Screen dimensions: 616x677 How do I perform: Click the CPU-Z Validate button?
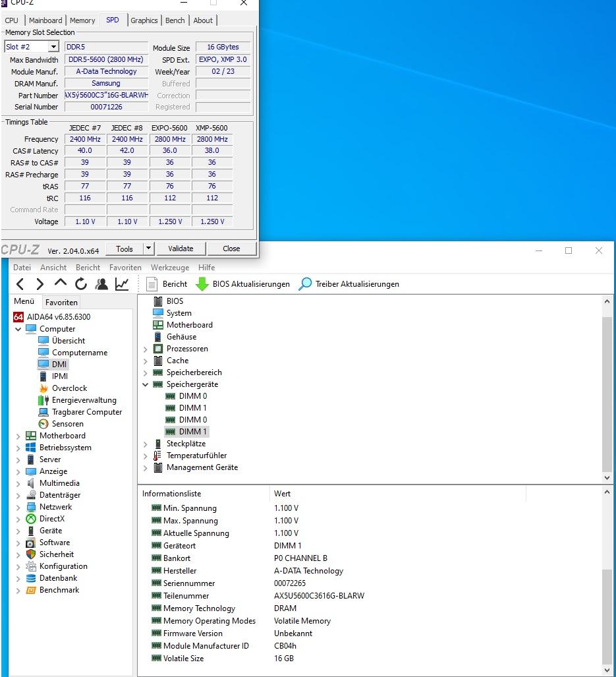point(181,249)
